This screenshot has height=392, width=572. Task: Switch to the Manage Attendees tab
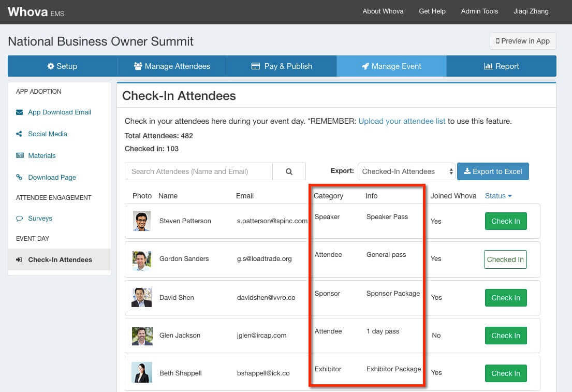tap(172, 66)
